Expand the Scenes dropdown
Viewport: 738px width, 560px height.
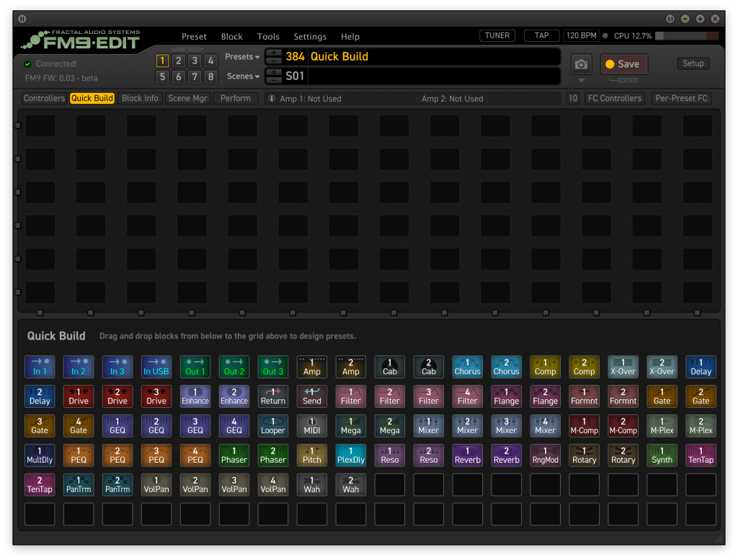(x=244, y=76)
